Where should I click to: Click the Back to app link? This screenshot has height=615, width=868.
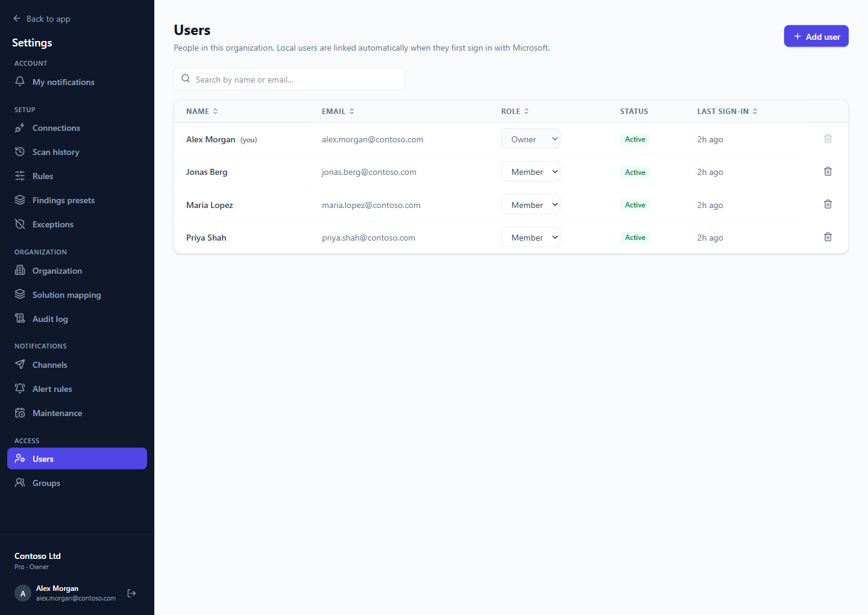[42, 19]
